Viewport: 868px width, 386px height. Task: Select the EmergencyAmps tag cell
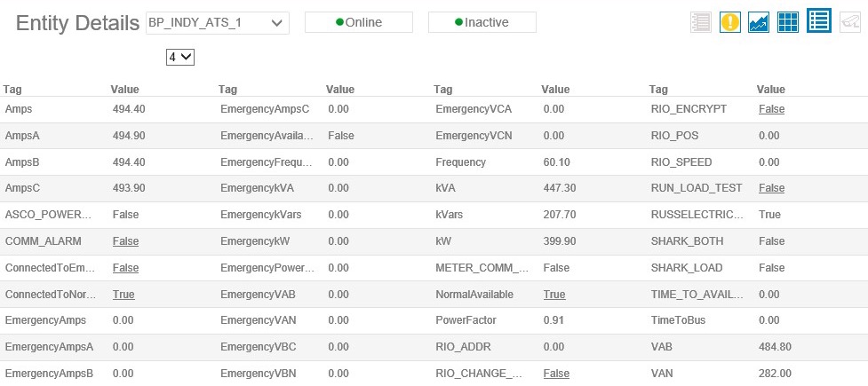pos(45,320)
